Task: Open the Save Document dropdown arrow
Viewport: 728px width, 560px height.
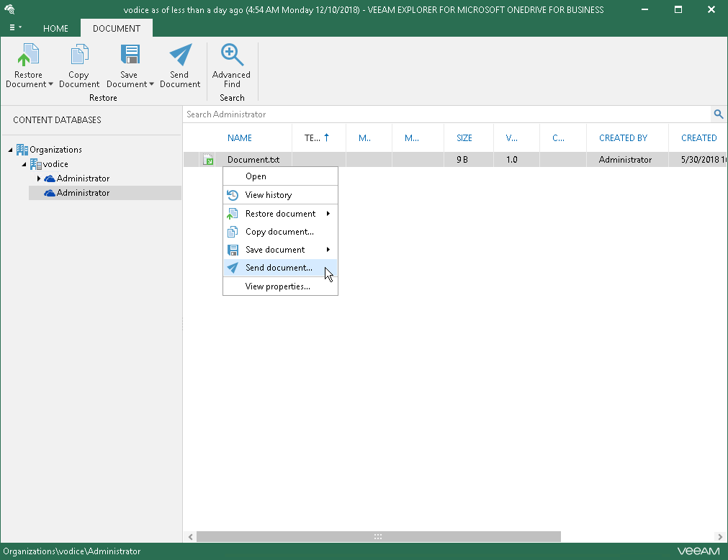Action: 151,84
